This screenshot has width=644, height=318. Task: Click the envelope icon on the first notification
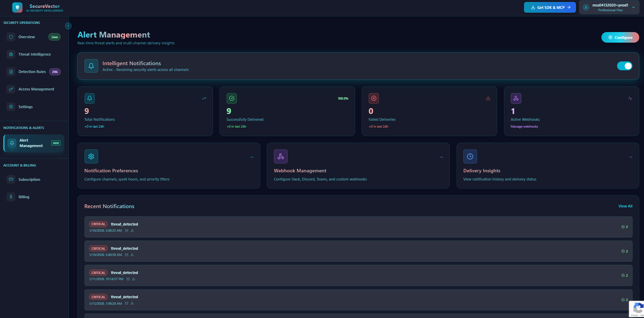coord(126,231)
